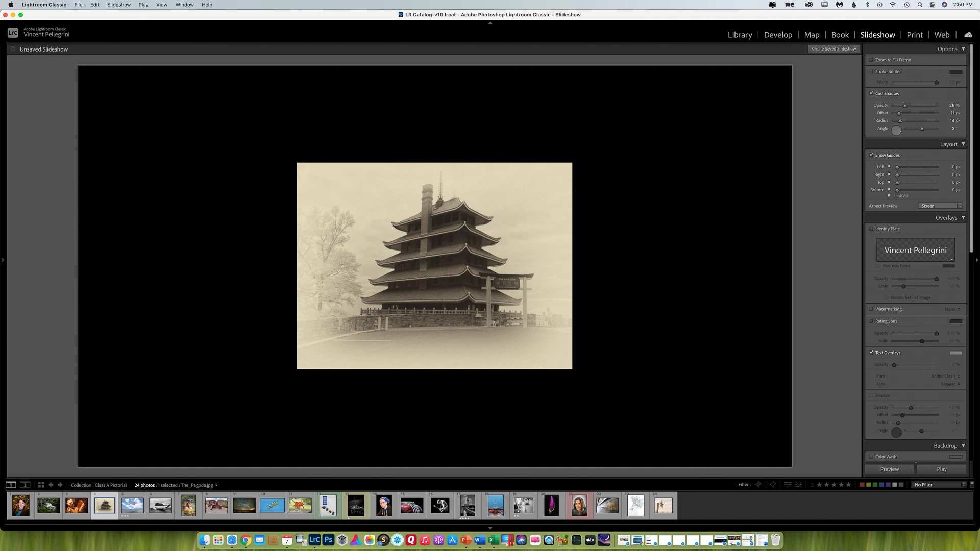The height and width of the screenshot is (551, 980).
Task: Enable Zoom to Fill Frame checkbox
Action: pyautogui.click(x=871, y=60)
